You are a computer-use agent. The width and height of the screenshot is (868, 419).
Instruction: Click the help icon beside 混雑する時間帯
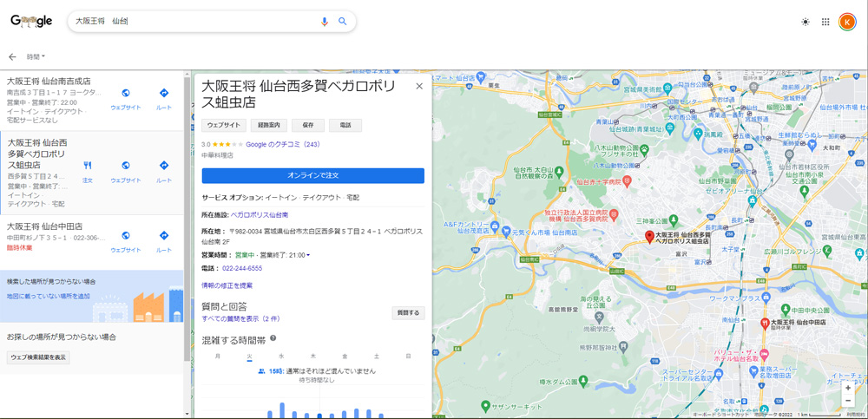click(x=273, y=338)
